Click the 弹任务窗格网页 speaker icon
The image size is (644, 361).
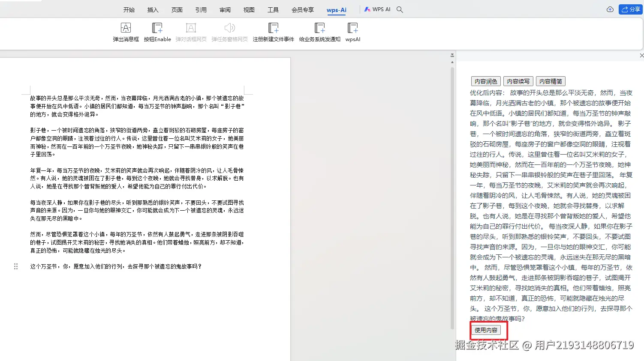229,28
